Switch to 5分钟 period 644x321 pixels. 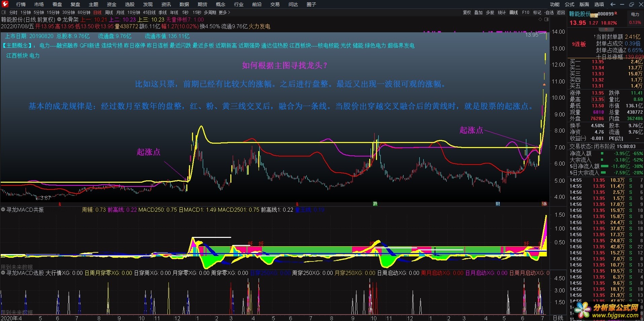[x=39, y=12]
